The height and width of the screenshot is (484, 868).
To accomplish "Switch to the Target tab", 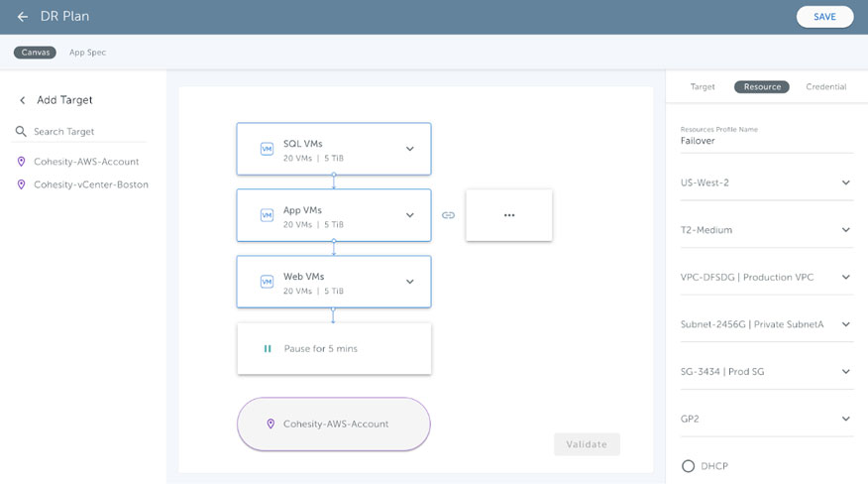I will [x=703, y=87].
